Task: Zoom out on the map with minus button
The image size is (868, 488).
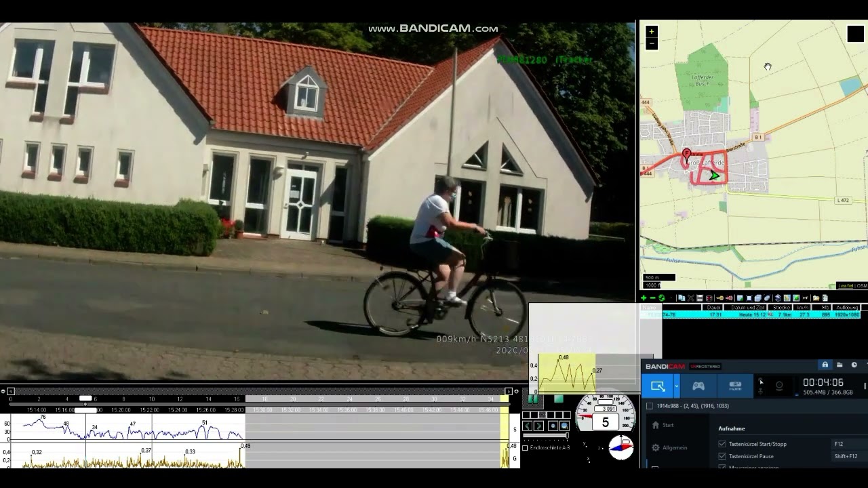Action: point(652,44)
